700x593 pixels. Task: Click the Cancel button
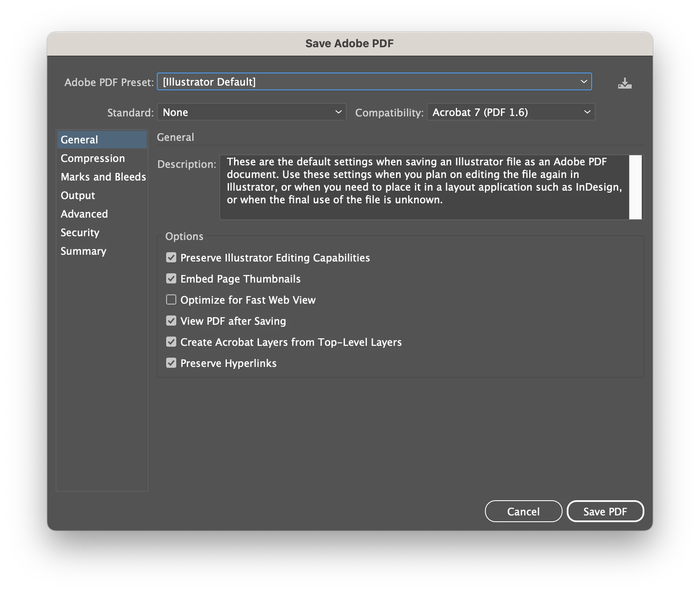[523, 511]
